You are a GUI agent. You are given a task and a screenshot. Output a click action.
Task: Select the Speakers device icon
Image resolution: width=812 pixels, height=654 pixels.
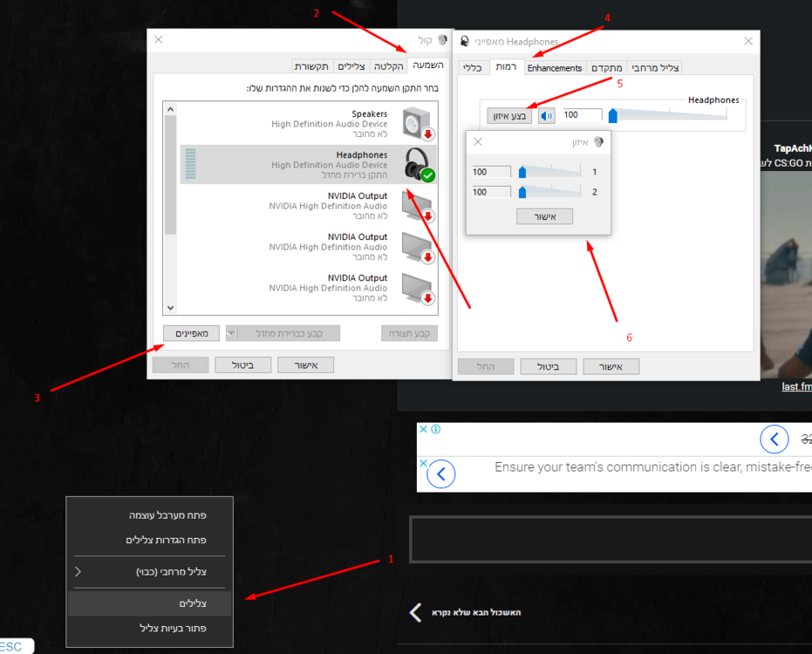(x=418, y=124)
